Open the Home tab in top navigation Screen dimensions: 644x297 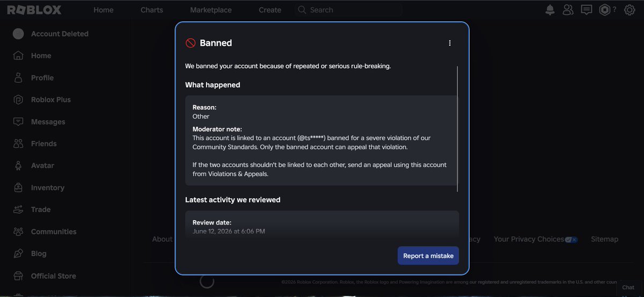click(104, 10)
